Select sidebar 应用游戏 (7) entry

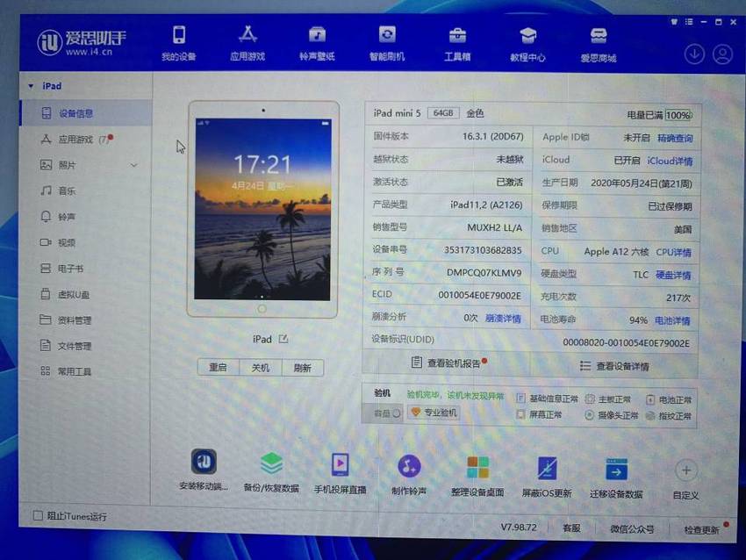tap(86, 140)
